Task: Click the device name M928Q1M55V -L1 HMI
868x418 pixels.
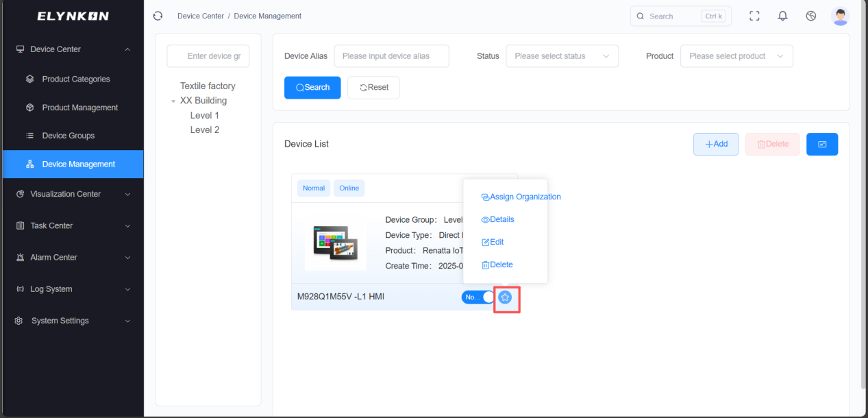Action: [340, 297]
